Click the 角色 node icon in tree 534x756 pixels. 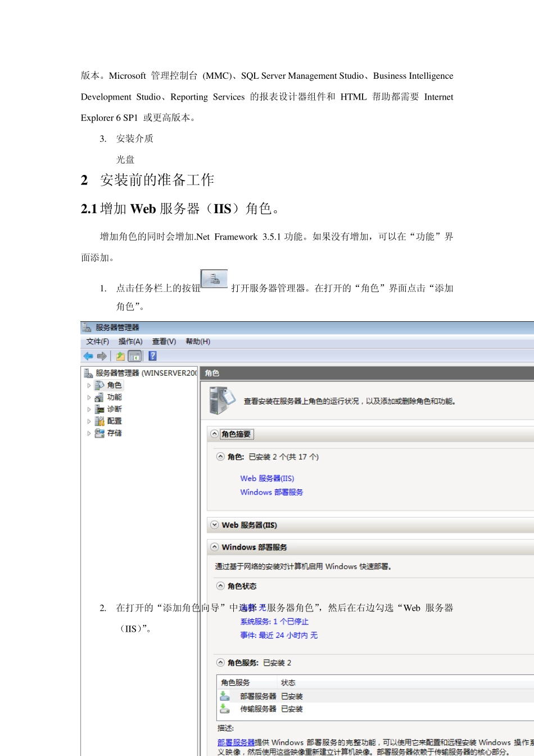coord(99,385)
